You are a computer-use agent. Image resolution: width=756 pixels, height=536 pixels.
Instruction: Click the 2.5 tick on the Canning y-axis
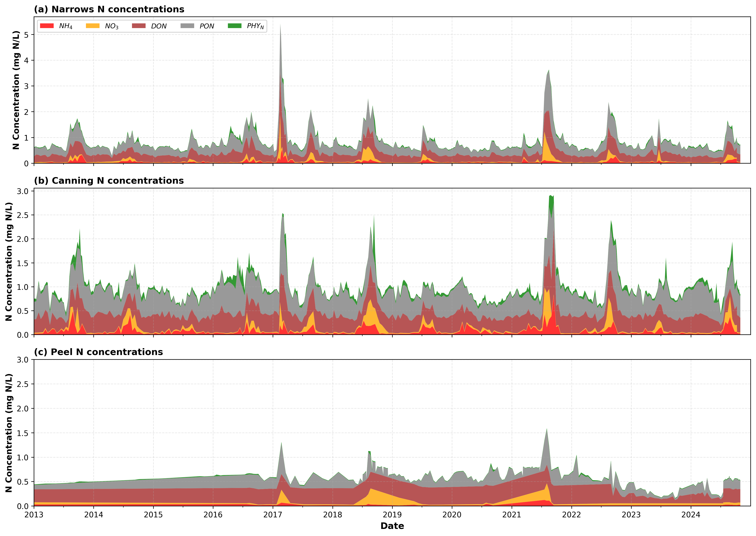tap(23, 215)
